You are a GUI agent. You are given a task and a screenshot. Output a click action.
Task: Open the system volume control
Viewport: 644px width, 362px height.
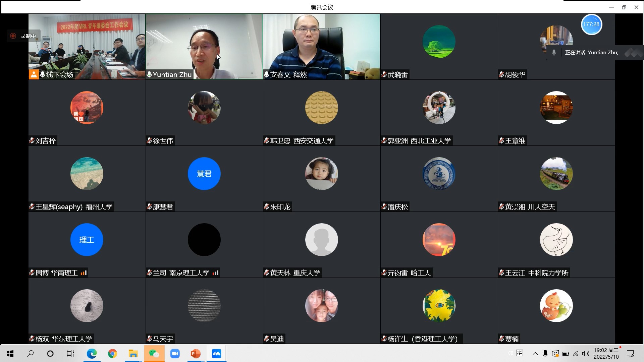[586, 354]
